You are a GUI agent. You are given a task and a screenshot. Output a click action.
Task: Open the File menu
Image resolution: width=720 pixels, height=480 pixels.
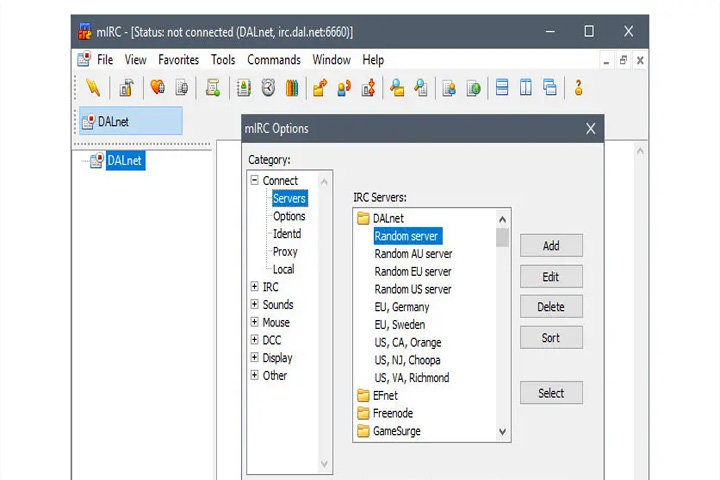105,60
